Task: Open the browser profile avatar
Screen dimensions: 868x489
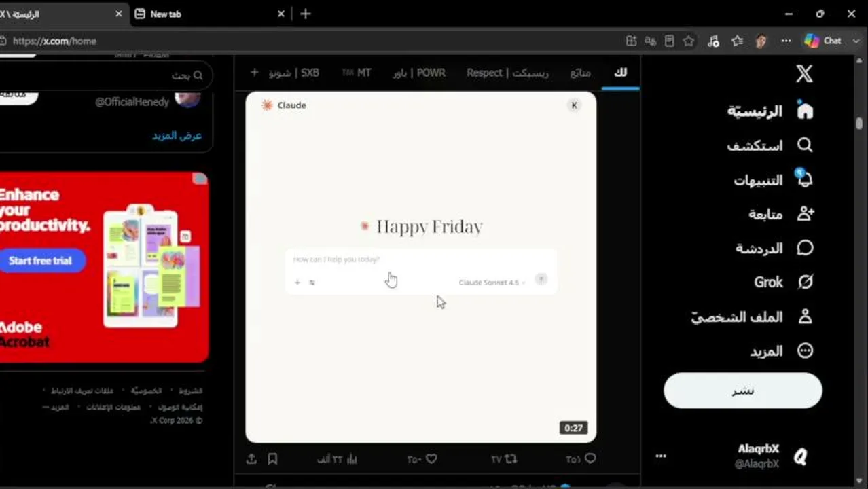Action: (x=761, y=41)
